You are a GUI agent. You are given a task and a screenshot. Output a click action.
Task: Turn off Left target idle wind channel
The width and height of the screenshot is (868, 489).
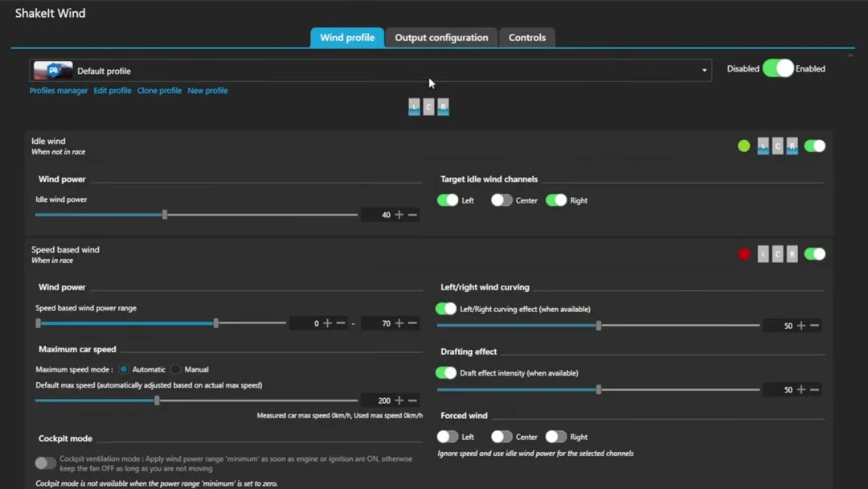[448, 200]
